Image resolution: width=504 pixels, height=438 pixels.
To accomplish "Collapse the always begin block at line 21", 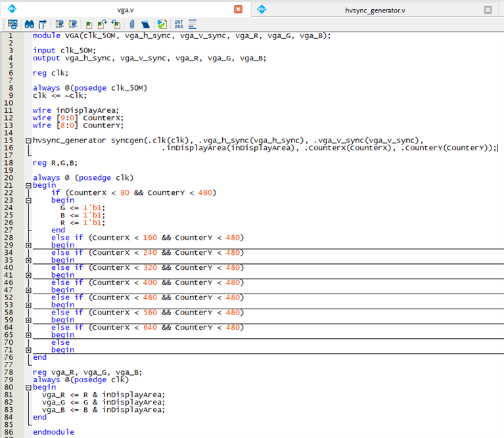I will coord(28,185).
